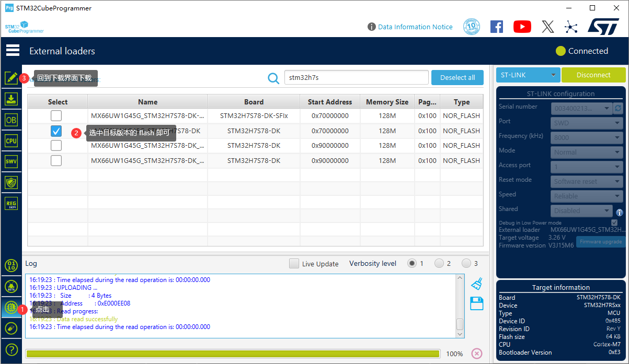
Task: Open the SWV viewer panel
Action: 11,161
